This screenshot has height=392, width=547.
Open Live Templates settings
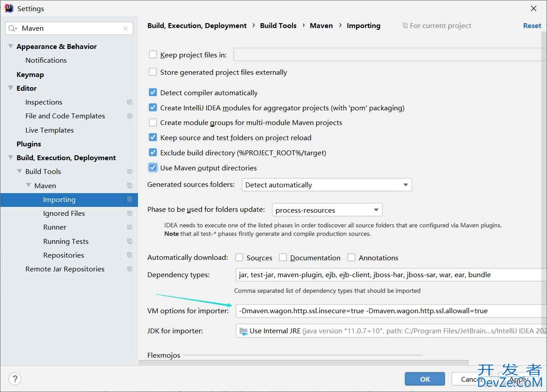[49, 130]
